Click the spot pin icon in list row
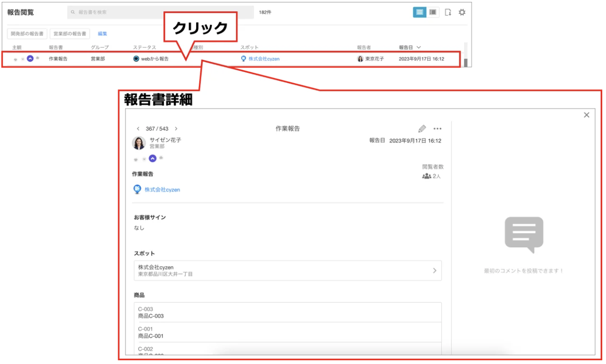Viewport: 606px width, 364px height. pyautogui.click(x=243, y=59)
